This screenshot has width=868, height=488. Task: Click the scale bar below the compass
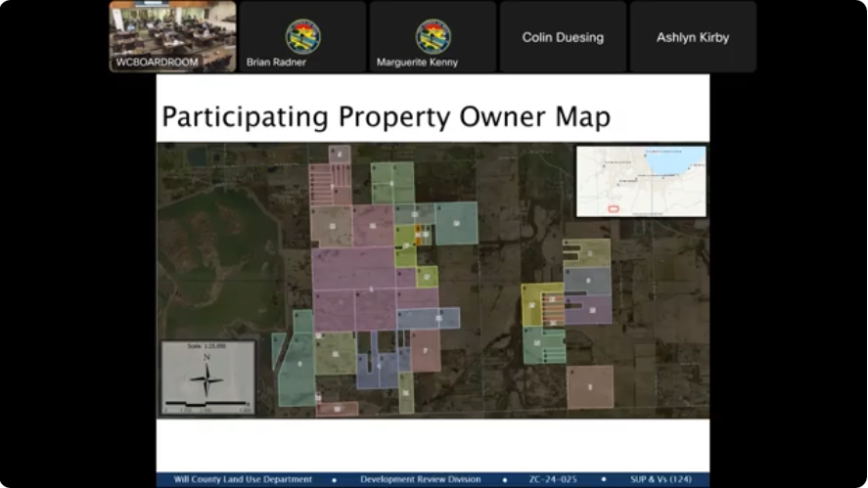coord(206,404)
